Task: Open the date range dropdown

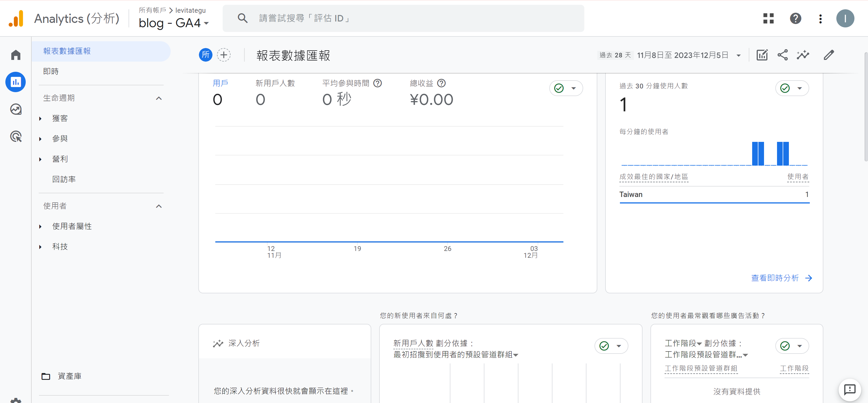Action: pos(739,56)
